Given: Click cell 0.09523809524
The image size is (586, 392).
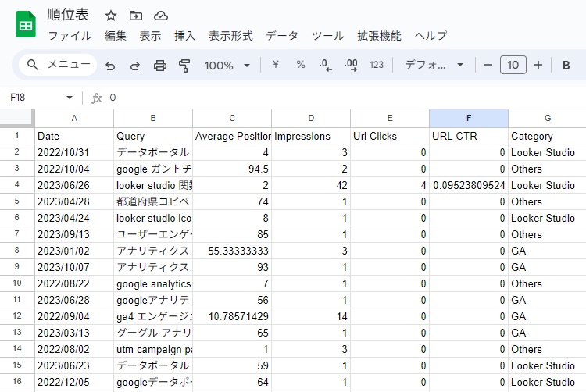Looking at the screenshot, I should tap(469, 185).
